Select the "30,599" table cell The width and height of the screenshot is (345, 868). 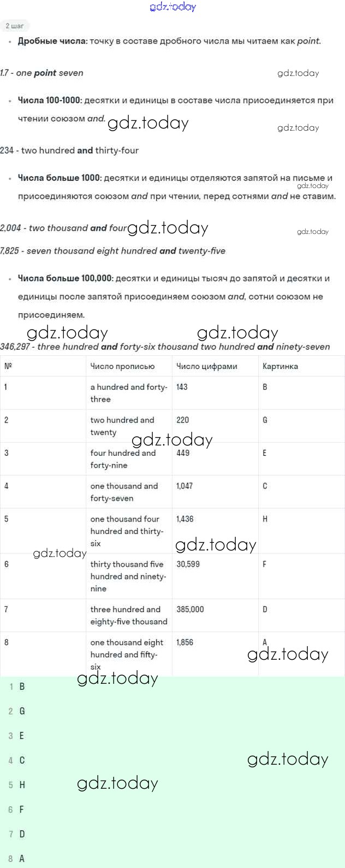(188, 564)
